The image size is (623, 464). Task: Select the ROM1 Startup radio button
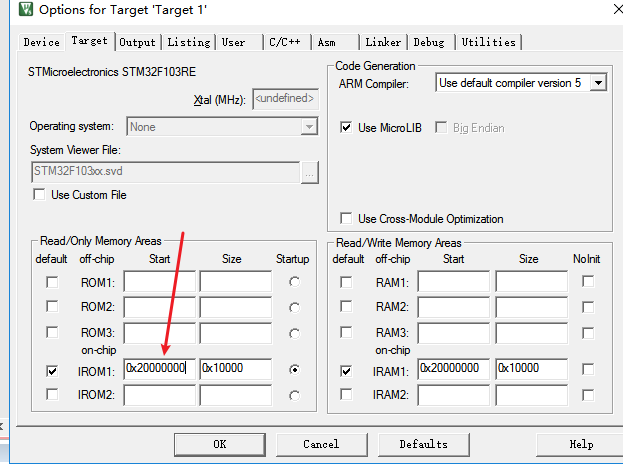point(294,282)
